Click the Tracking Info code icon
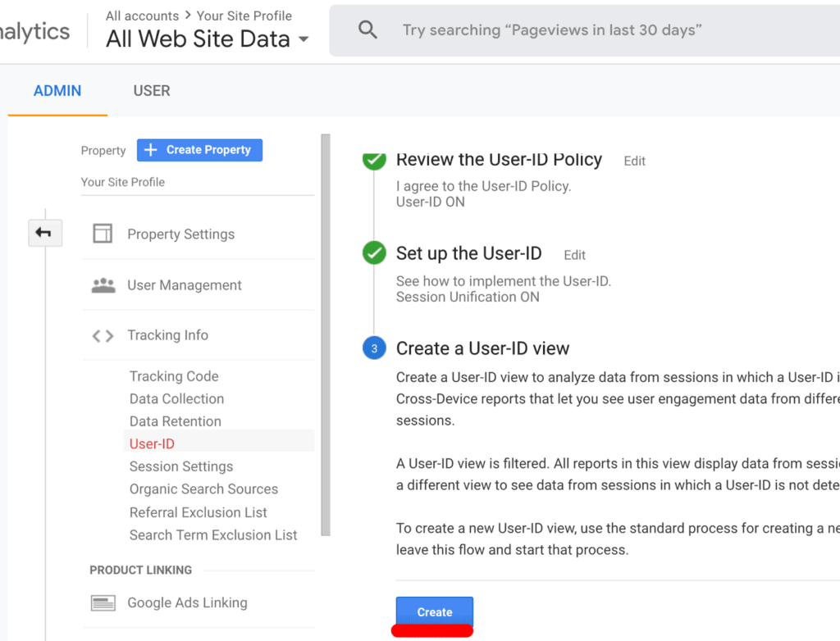The height and width of the screenshot is (641, 840). click(x=103, y=334)
